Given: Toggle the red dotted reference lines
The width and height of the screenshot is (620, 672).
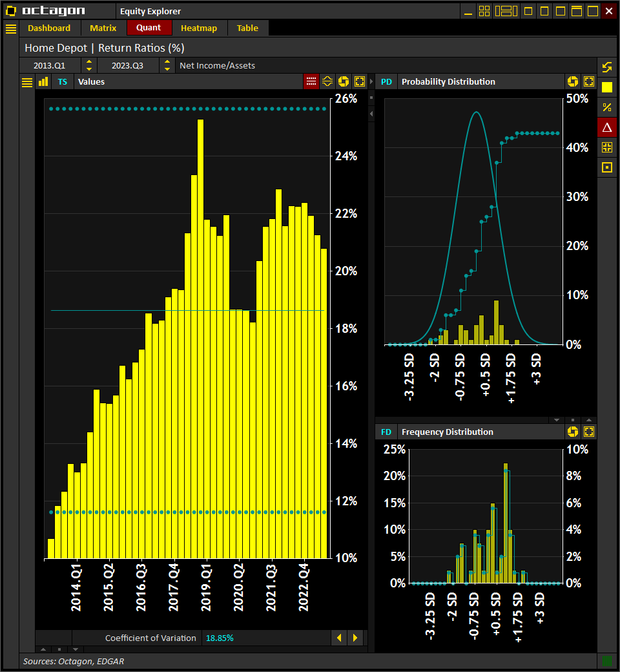Looking at the screenshot, I should point(311,81).
